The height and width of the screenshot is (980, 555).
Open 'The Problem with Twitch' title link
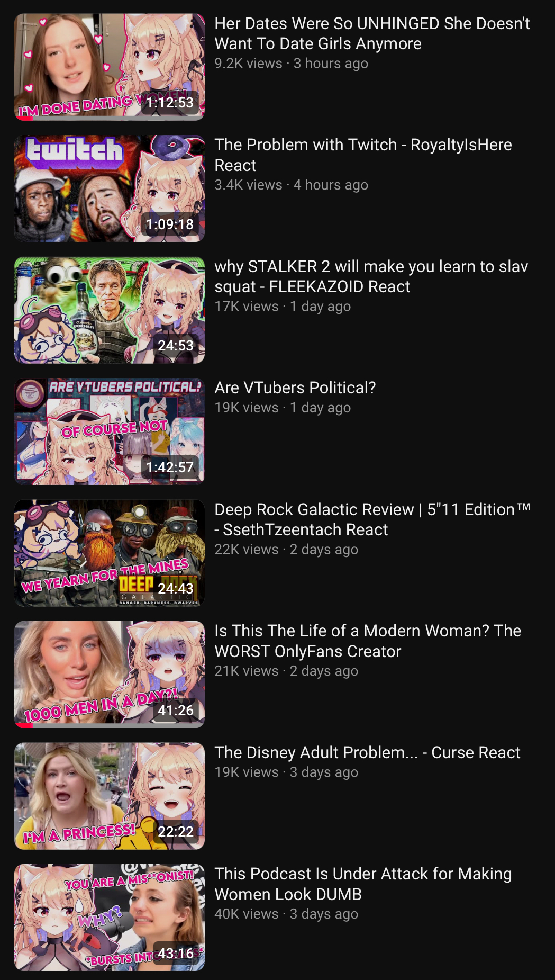[x=363, y=155]
